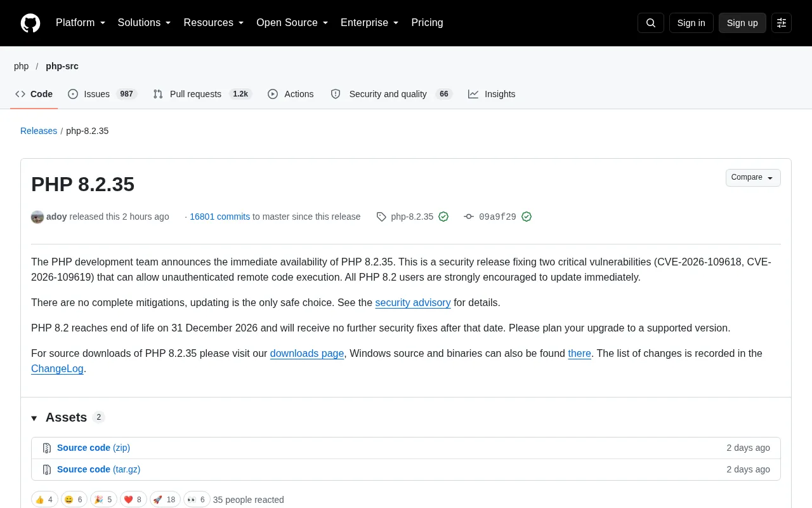This screenshot has height=508, width=812.
Task: Expand the Enterprise menu
Action: point(370,23)
